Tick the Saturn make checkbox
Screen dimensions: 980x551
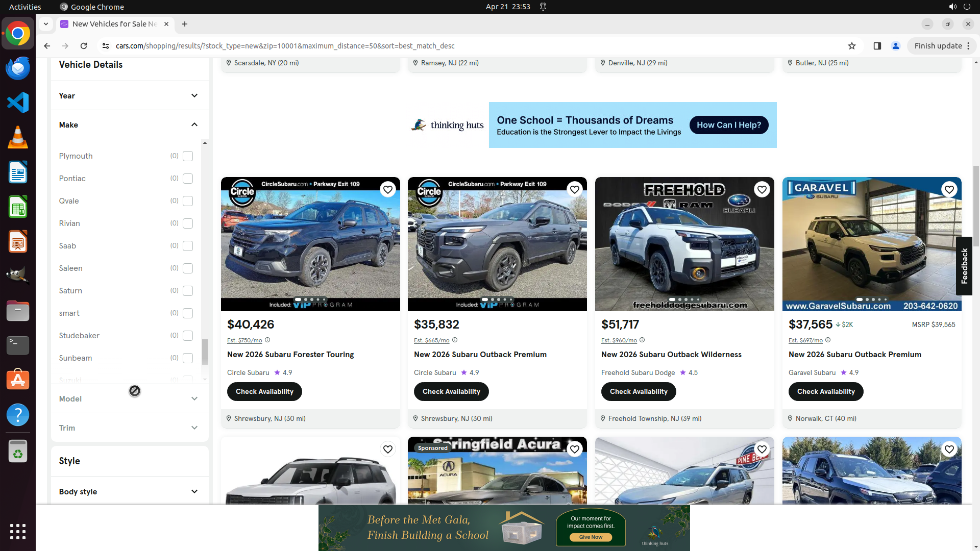coord(188,291)
